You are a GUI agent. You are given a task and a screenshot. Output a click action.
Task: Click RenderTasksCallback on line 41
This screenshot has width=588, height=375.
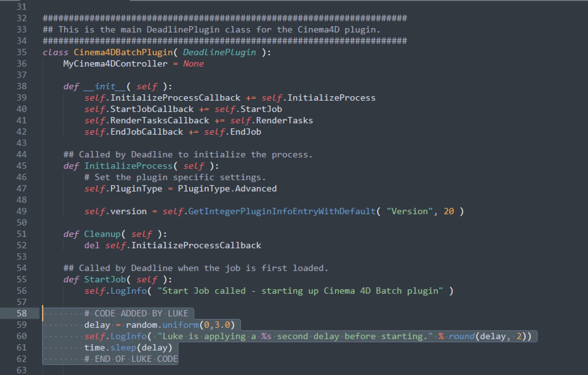[159, 121]
